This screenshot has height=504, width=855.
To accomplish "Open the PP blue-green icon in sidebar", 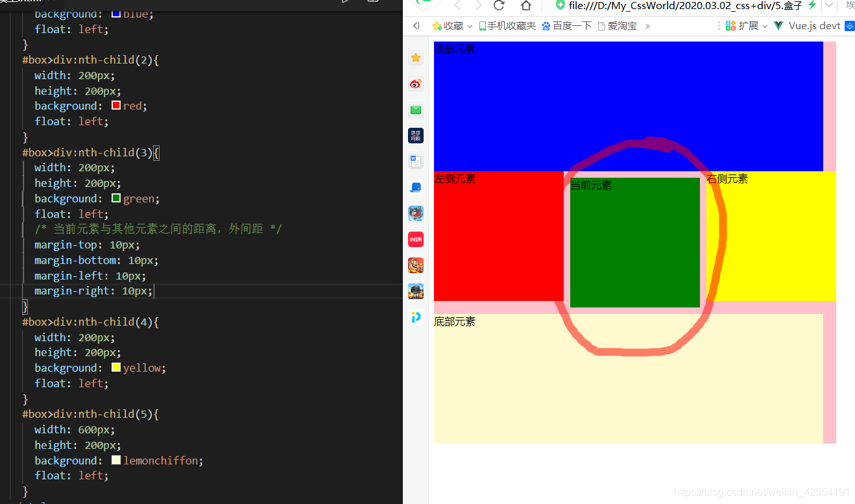I will pos(416,317).
